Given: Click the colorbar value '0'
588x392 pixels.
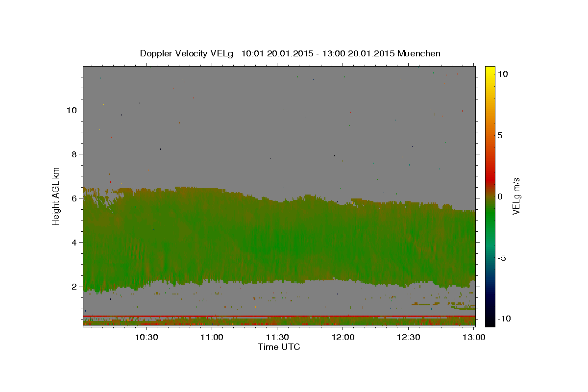Looking at the screenshot, I should (500, 196).
